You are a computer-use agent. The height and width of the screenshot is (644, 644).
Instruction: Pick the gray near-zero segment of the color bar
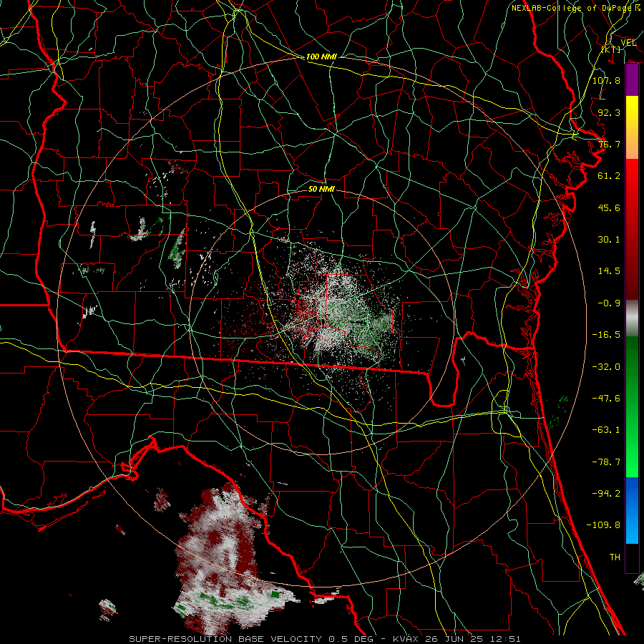pos(632,318)
